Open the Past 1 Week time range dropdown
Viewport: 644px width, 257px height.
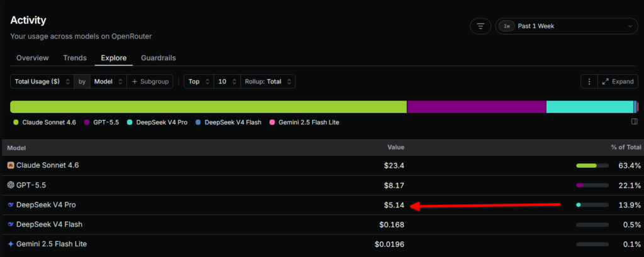(x=567, y=26)
